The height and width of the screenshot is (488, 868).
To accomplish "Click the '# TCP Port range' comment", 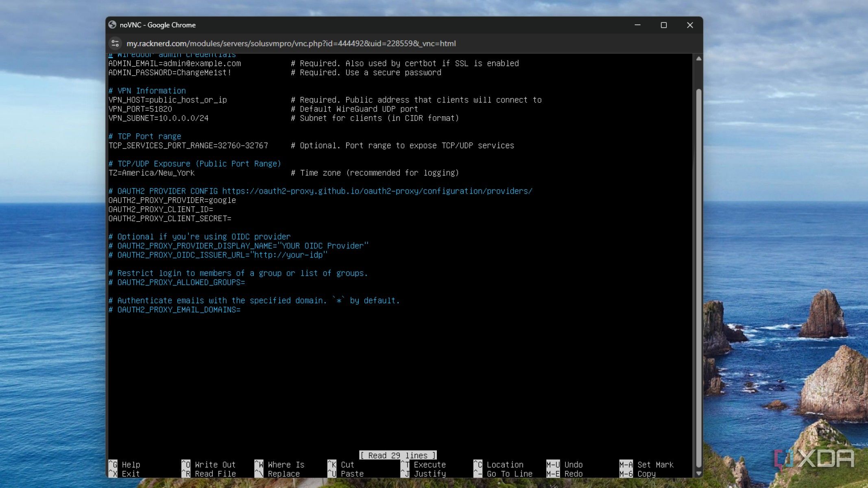I will tap(145, 136).
